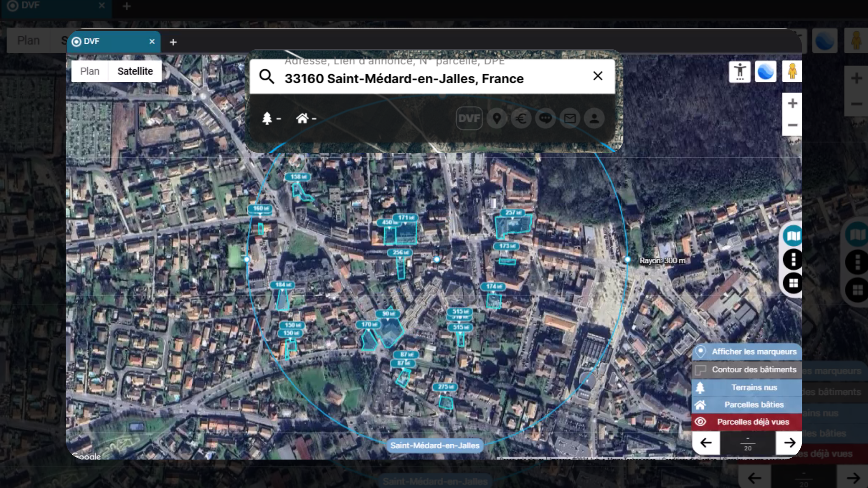This screenshot has width=868, height=488.
Task: Click the tree icon for bare land count
Action: pos(267,118)
